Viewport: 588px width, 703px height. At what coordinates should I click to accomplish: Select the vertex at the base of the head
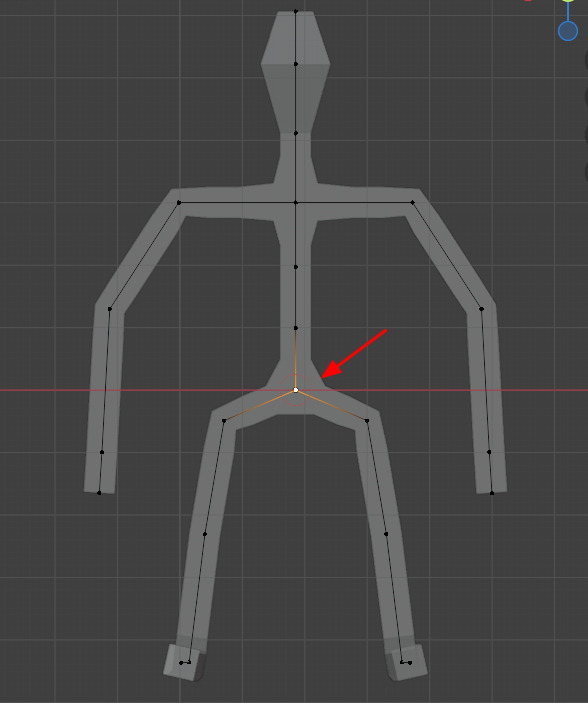coord(296,133)
